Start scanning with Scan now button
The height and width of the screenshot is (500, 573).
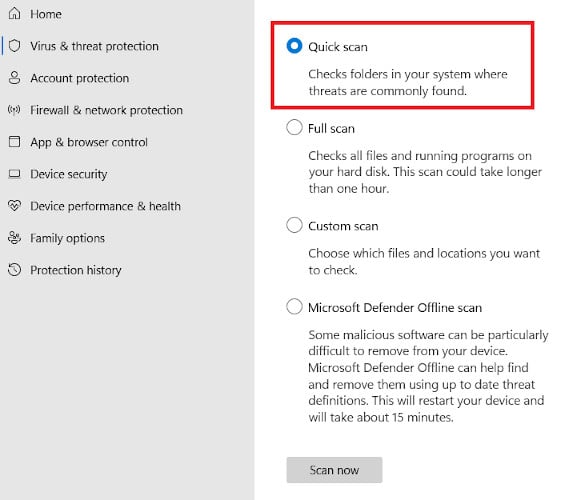334,470
